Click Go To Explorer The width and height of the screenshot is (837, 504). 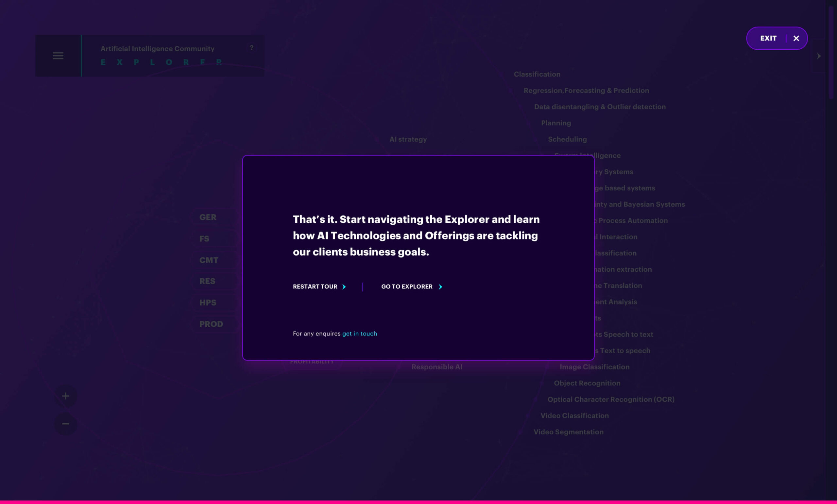pos(407,287)
